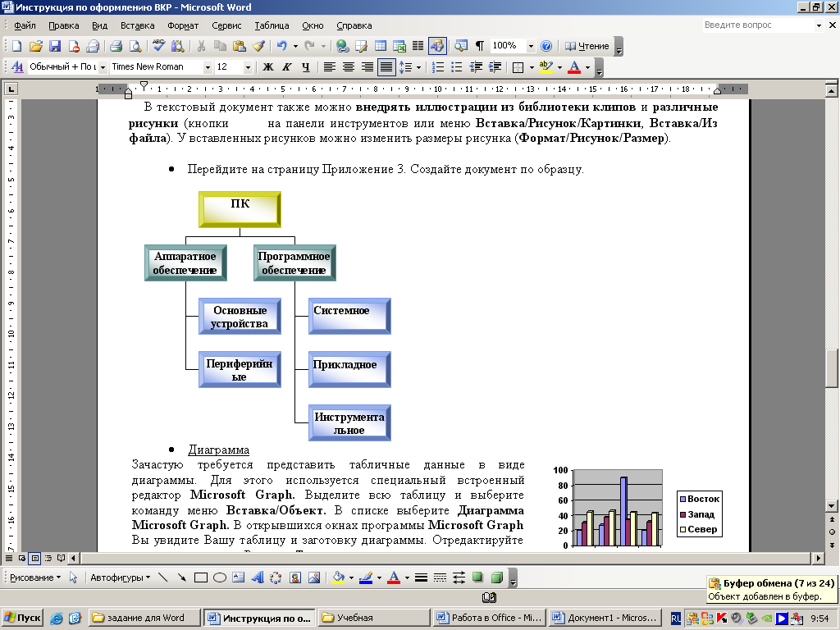Save the document with floppy icon
Viewport: 840px width, 630px height.
pyautogui.click(x=55, y=46)
